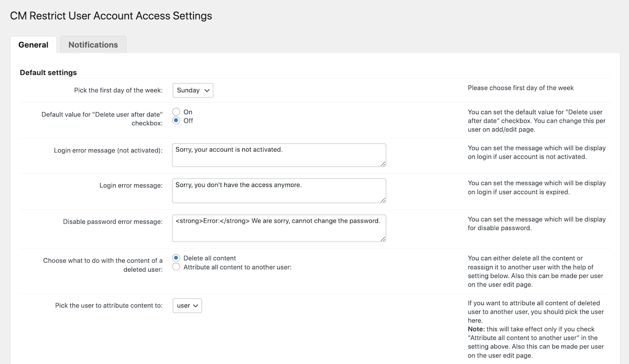Image resolution: width=629 pixels, height=364 pixels.
Task: Click 'Login error message (not activated)' label
Action: [x=109, y=150]
